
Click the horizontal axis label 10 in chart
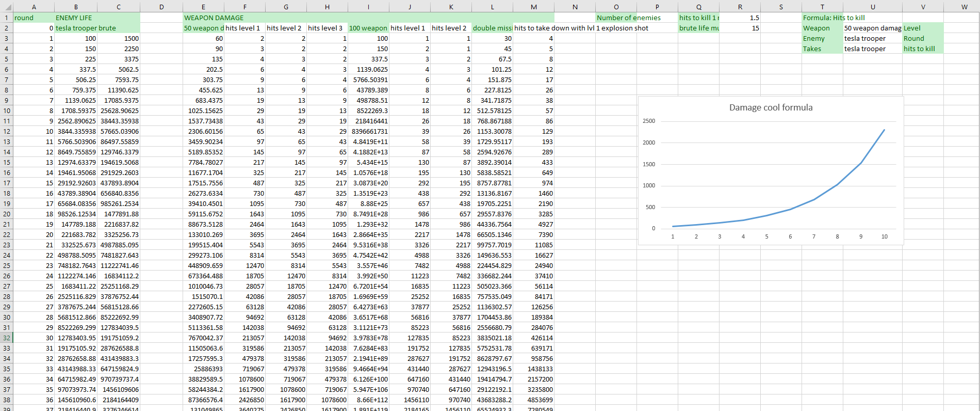coord(885,236)
